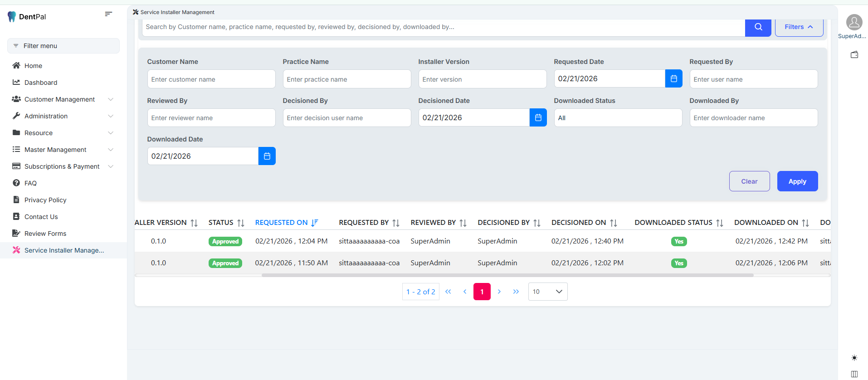868x380 pixels.
Task: Toggle the light/dark theme sun icon
Action: tap(854, 358)
